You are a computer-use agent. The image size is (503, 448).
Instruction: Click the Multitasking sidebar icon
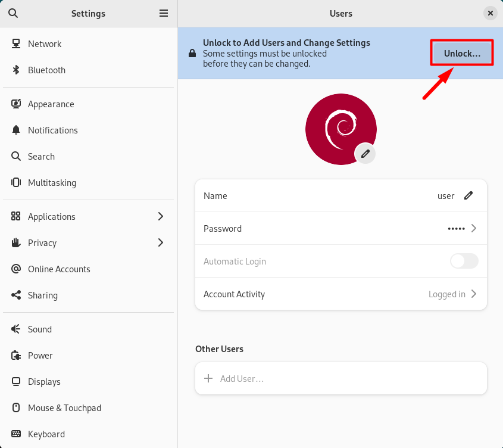click(15, 182)
